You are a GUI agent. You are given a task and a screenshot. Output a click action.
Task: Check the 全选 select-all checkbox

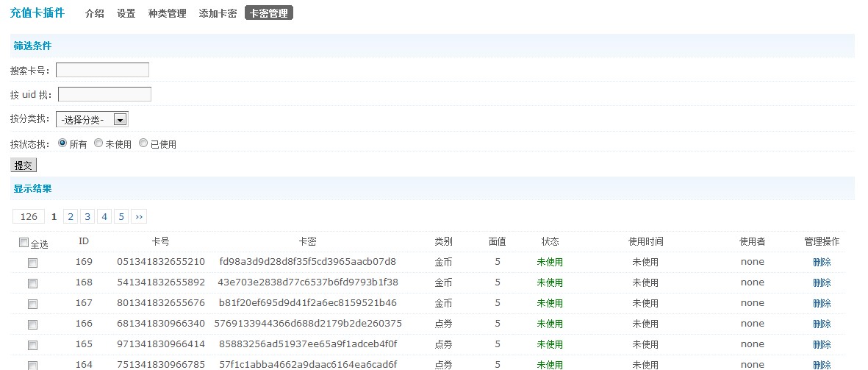pyautogui.click(x=24, y=243)
